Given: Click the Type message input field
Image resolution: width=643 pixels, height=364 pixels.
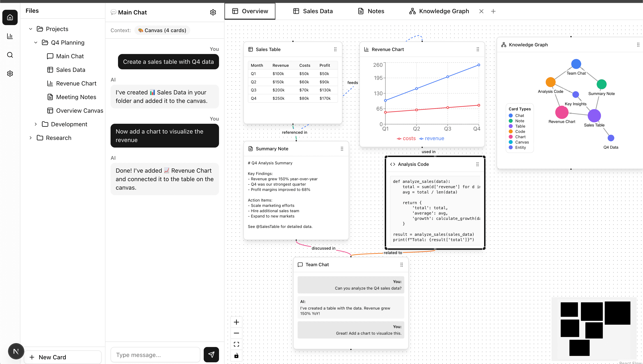Looking at the screenshot, I should click(155, 354).
